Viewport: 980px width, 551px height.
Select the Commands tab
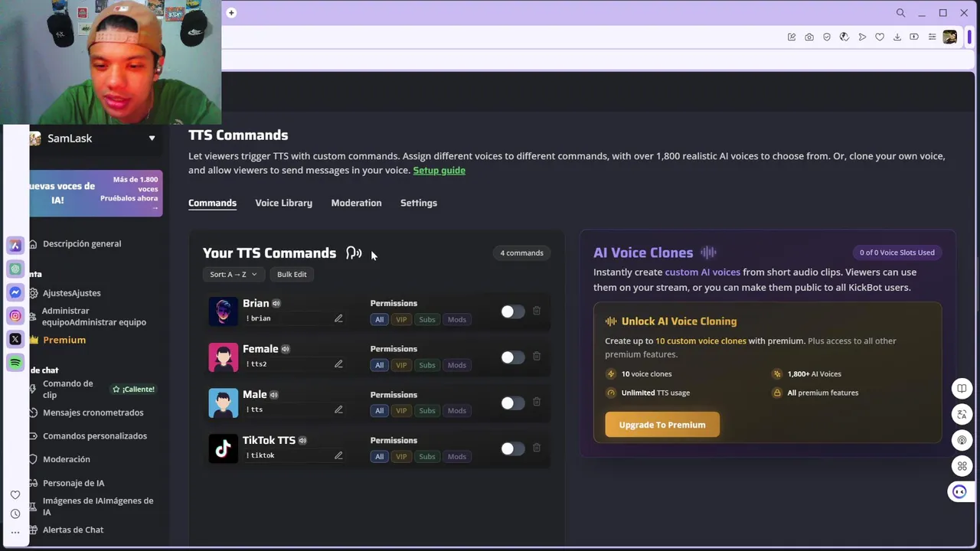tap(212, 203)
